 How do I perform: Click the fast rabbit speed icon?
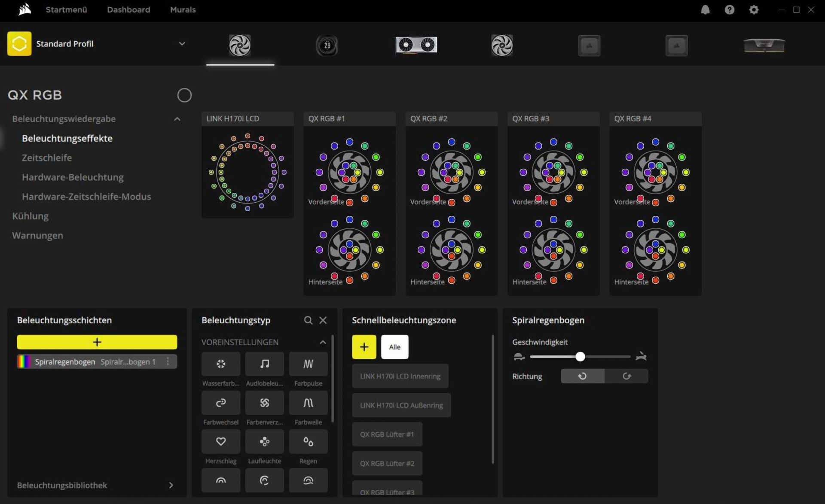coord(641,356)
